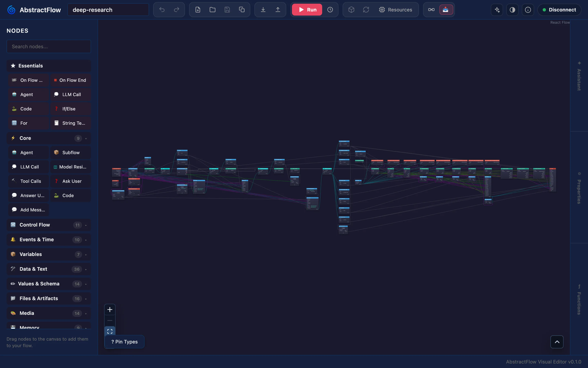The image size is (588, 368).
Task: Save the flow with floppy disk icon
Action: coord(227,10)
